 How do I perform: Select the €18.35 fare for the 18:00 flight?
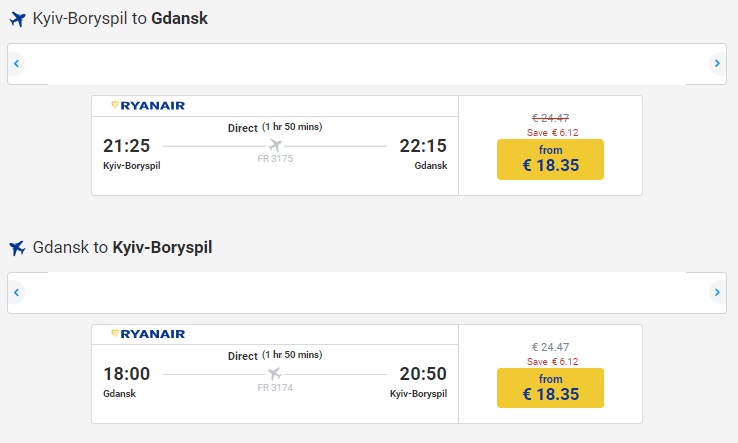pos(550,388)
